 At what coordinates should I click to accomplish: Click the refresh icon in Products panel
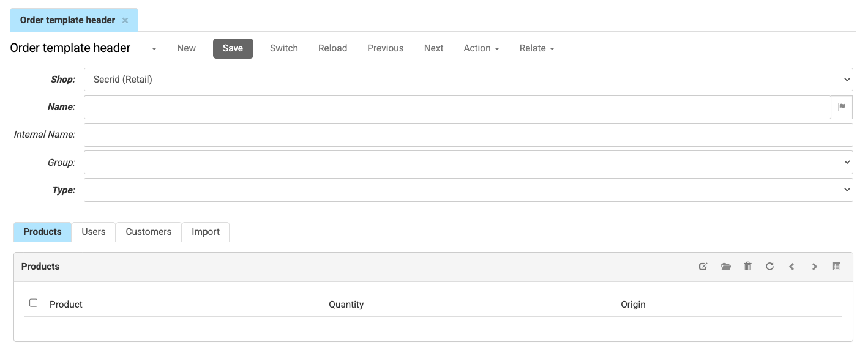click(x=769, y=267)
